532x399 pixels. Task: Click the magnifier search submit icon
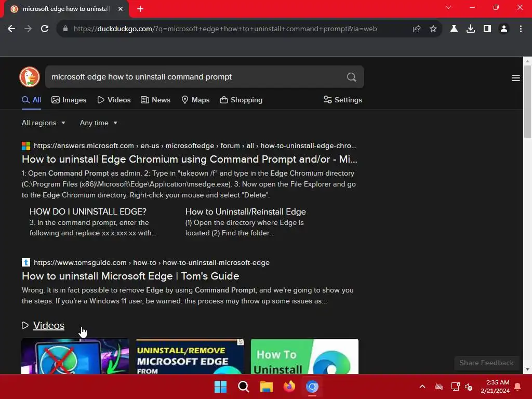[352, 77]
